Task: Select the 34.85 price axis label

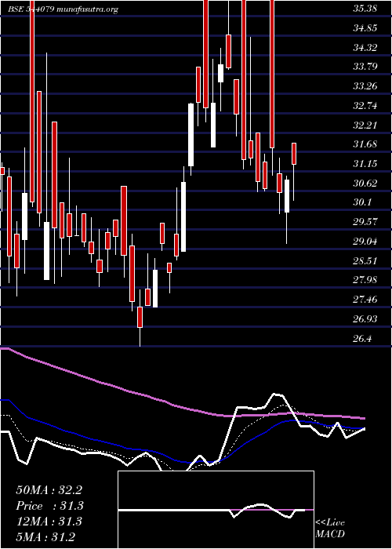Action: (365, 27)
